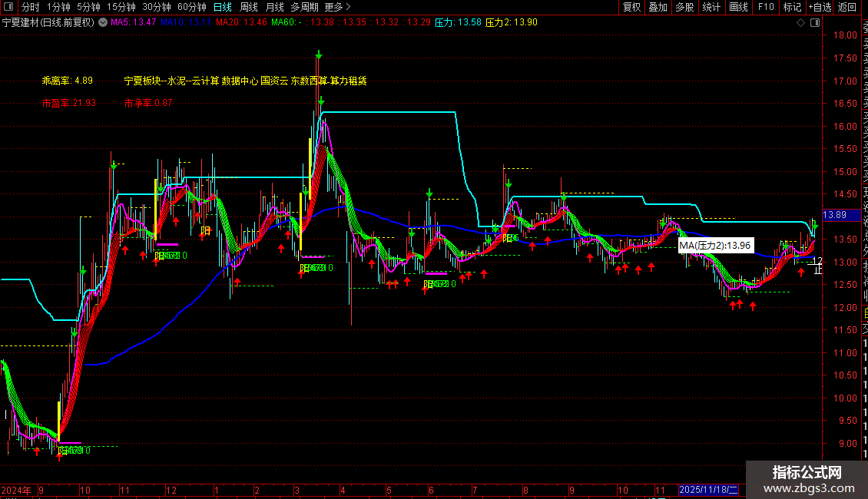Open the 多周期 multi-period view

point(304,7)
